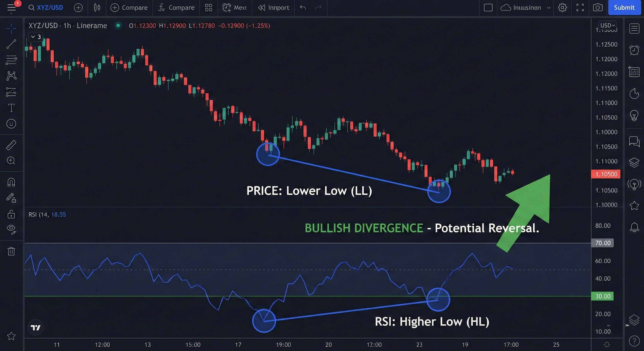Open the Watchlist panel on the right
Screen dimensions: 644x351
click(x=634, y=29)
